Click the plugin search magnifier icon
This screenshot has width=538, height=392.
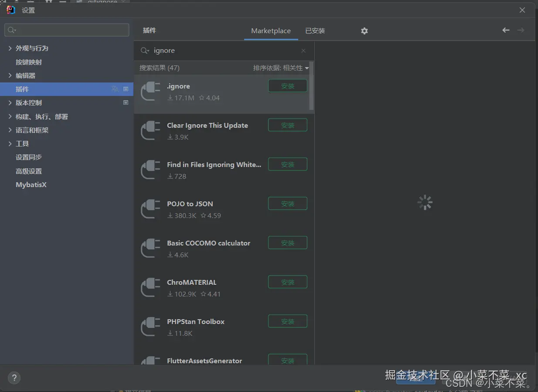tap(145, 51)
